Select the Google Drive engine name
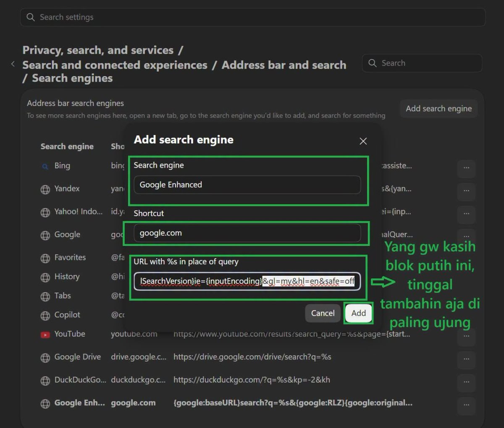This screenshot has height=428, width=504. point(78,357)
